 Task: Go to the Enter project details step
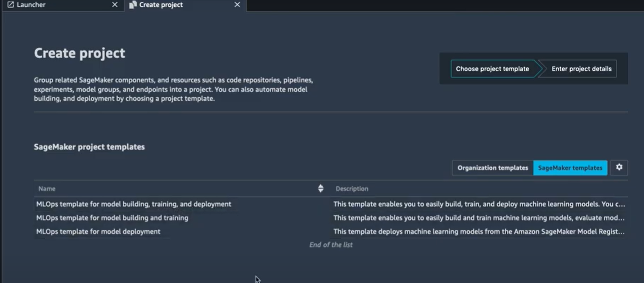coord(581,69)
